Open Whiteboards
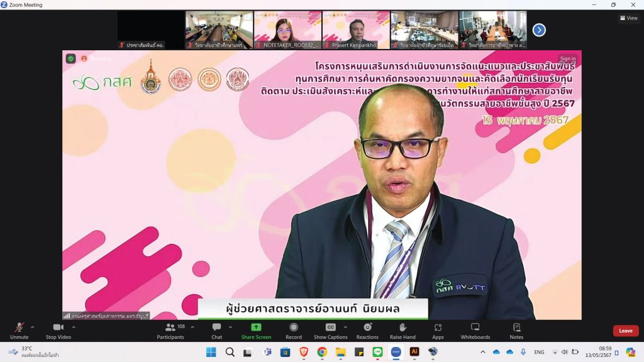This screenshot has width=644, height=362. pos(475,331)
